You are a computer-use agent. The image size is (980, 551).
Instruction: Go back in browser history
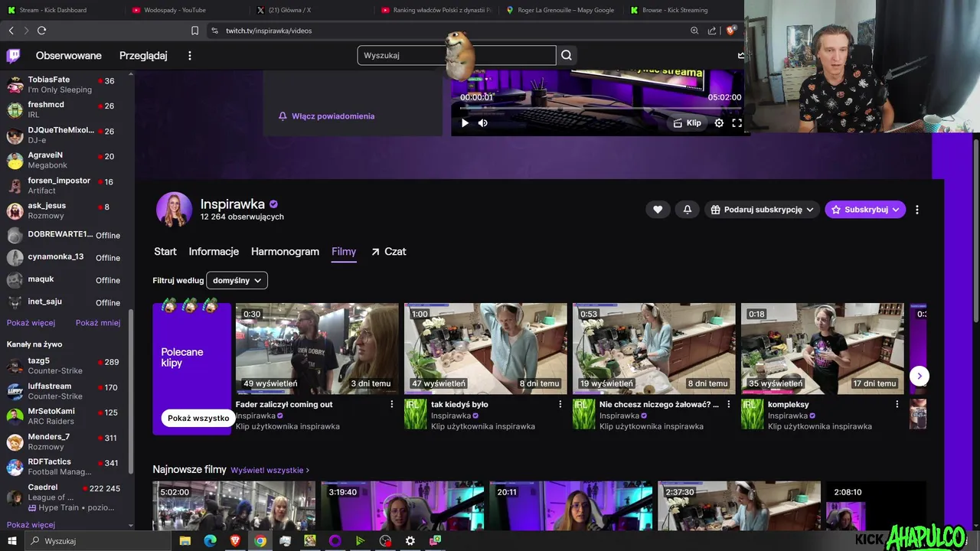[11, 31]
